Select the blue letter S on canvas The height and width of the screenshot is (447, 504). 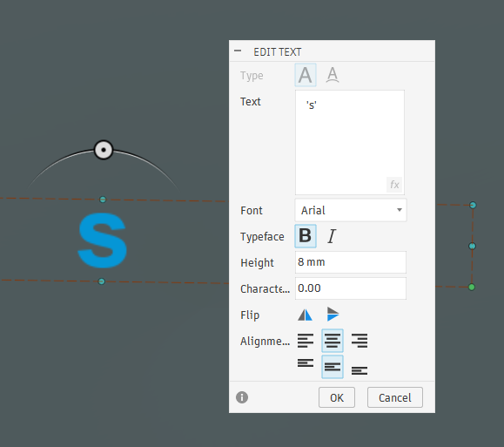tap(102, 240)
